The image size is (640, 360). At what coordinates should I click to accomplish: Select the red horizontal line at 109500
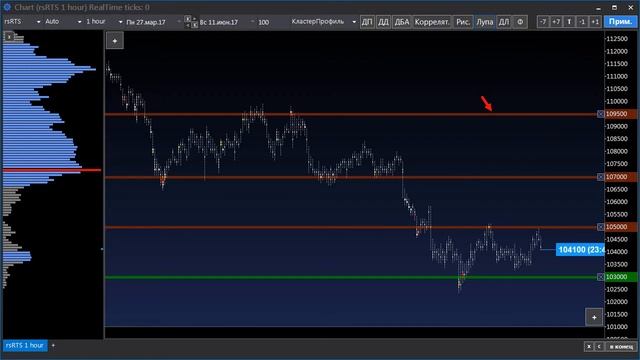[351, 114]
